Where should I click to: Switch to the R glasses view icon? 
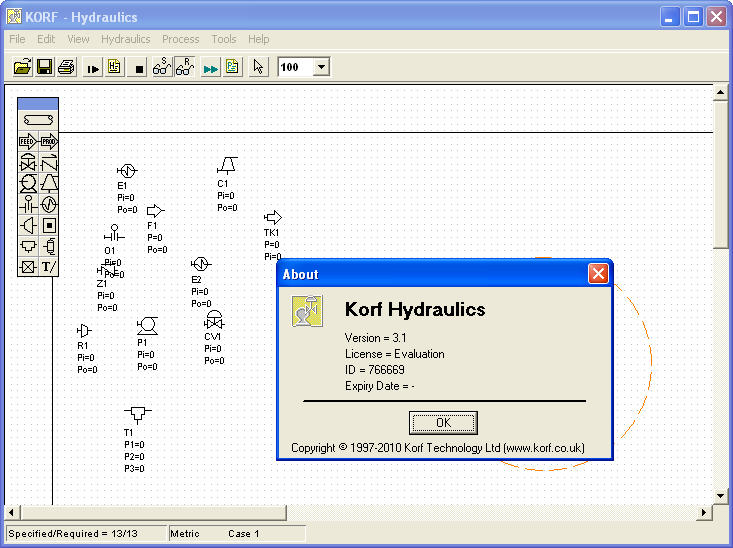click(185, 67)
